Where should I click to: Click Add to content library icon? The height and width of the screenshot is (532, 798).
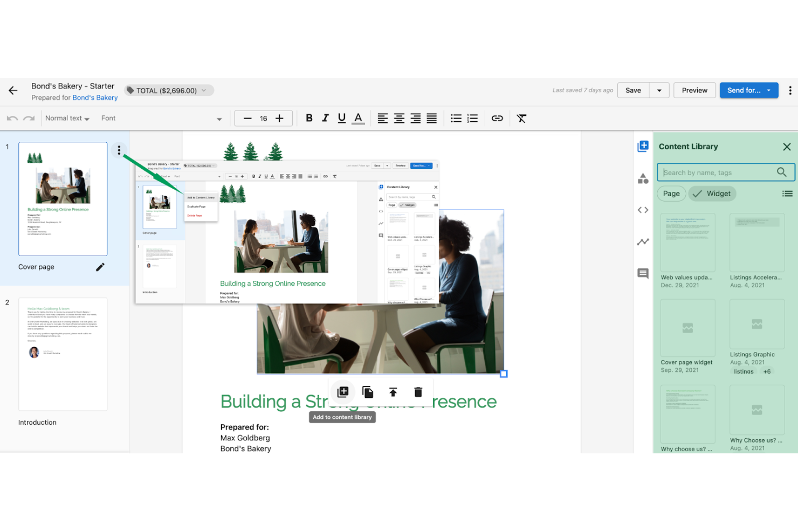[x=342, y=392]
